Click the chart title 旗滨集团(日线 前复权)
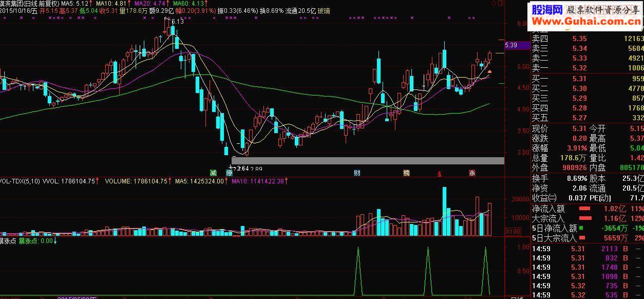Screen dimensions: 644x299 [x=29, y=3]
